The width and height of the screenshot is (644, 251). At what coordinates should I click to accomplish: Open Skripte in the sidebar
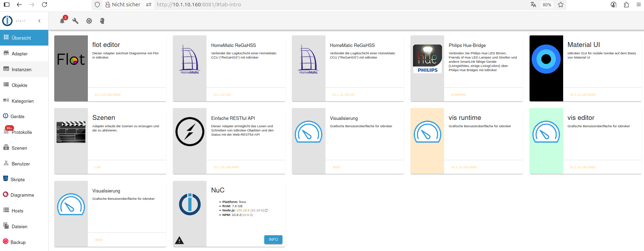point(24,179)
